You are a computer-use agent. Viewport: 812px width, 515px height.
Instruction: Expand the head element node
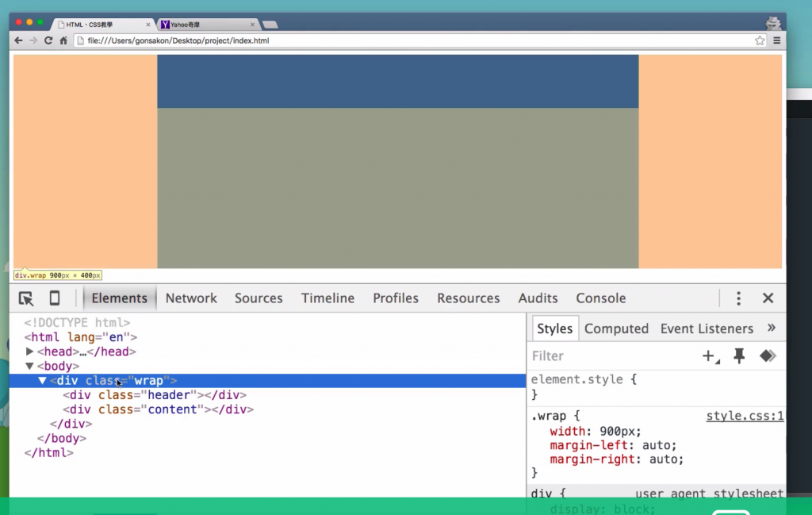[29, 352]
